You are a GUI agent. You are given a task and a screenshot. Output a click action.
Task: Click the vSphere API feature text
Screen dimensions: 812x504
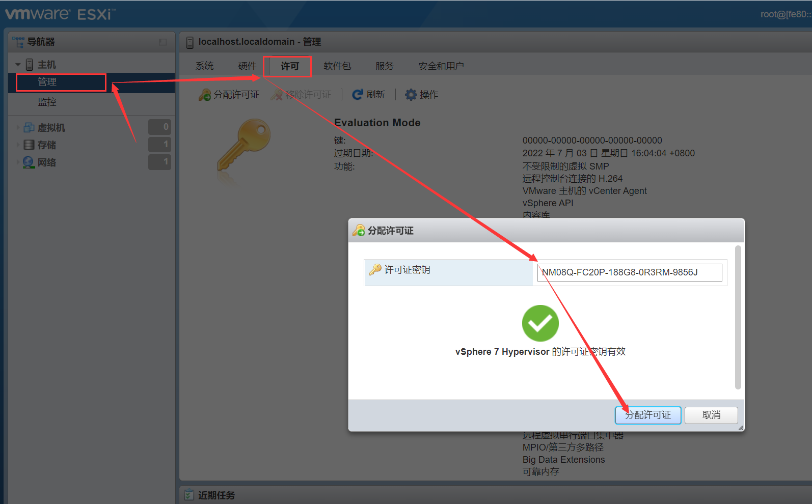548,203
